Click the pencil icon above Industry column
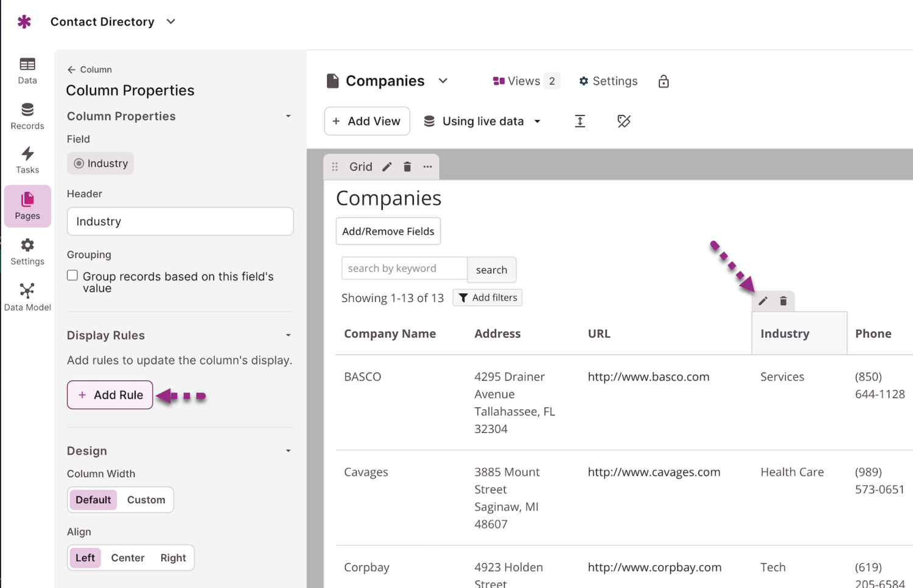 click(x=763, y=301)
